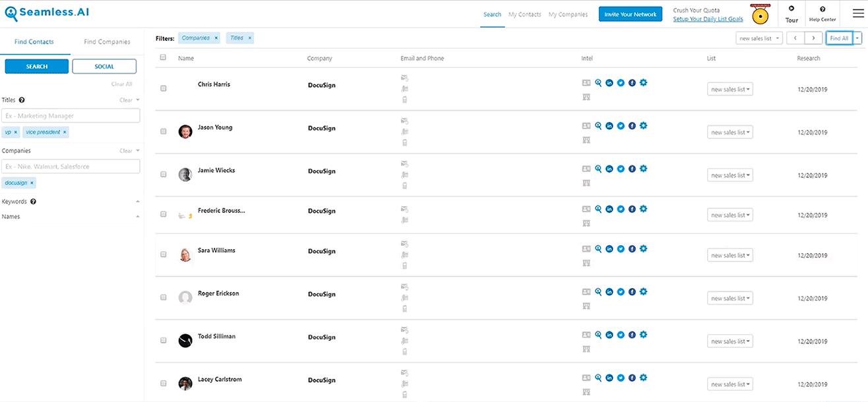Select the Find Companies tab
This screenshot has width=868, height=402.
point(107,42)
